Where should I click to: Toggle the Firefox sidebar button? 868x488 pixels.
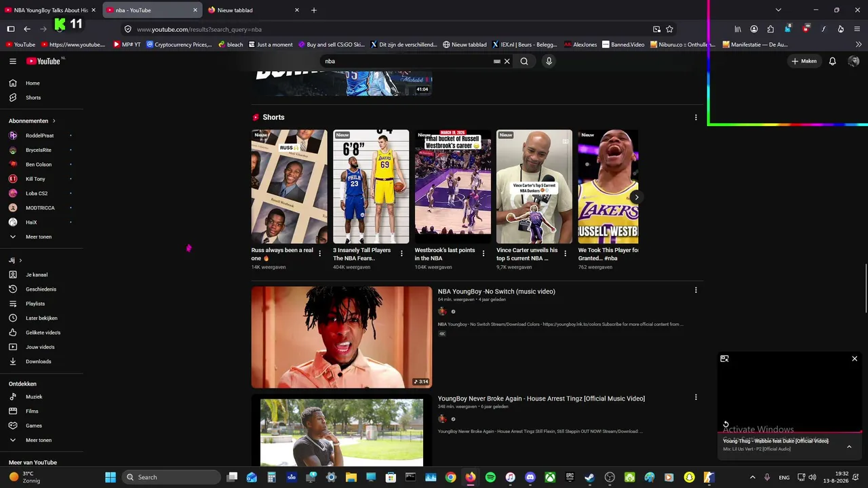11,29
